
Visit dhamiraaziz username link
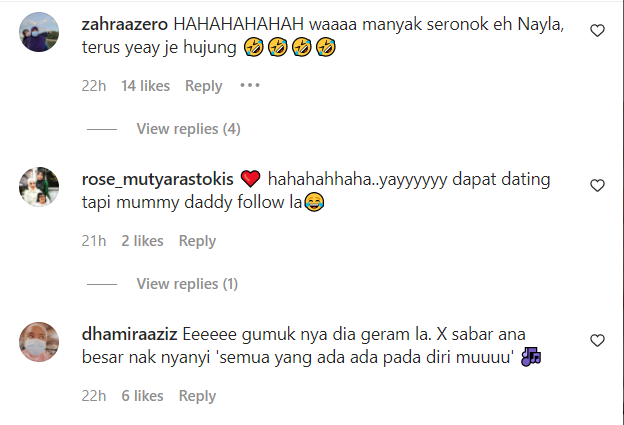click(x=129, y=334)
